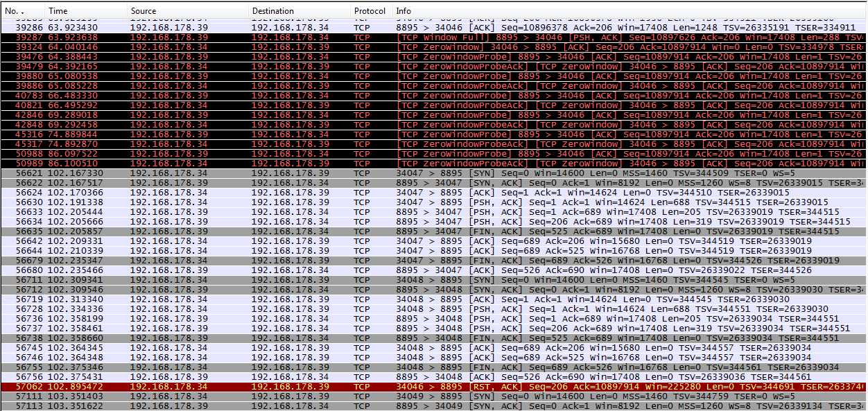
Task: Sort packets by the No. column header
Action: [x=19, y=10]
